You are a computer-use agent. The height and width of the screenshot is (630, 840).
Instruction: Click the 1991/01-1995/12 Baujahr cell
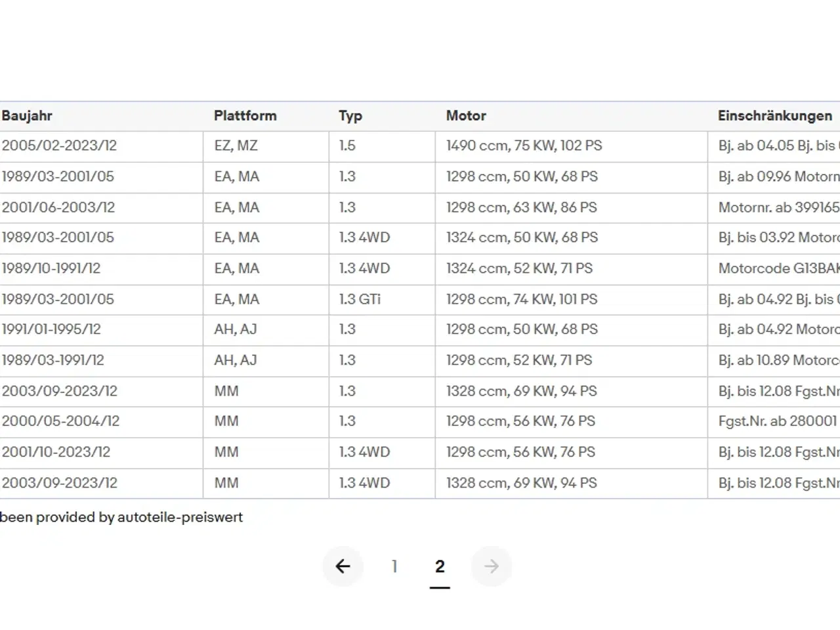pos(51,329)
